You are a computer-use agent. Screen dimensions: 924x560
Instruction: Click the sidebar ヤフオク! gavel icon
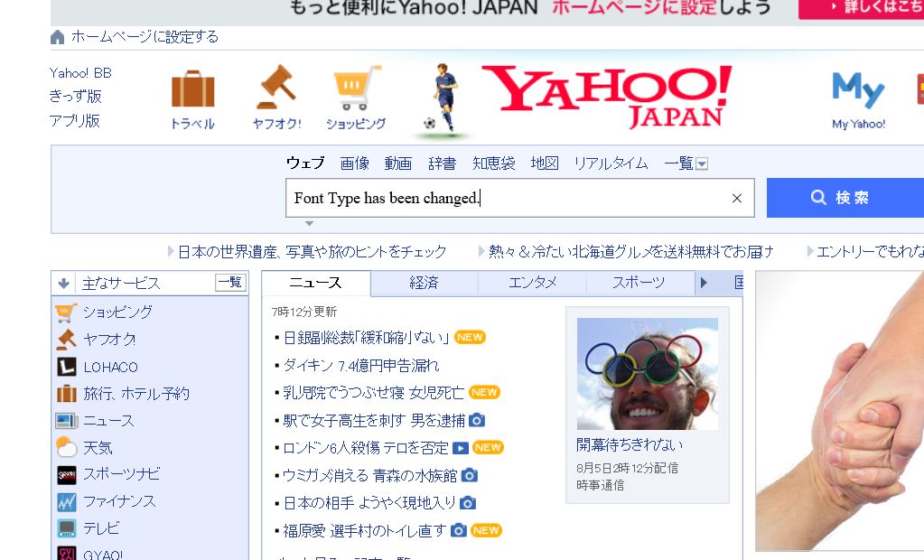[x=67, y=340]
